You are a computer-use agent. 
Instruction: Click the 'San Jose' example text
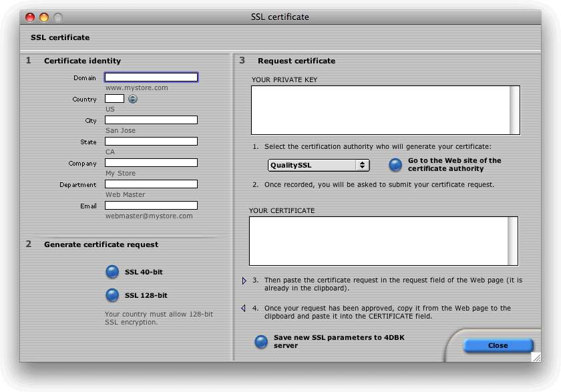point(121,130)
